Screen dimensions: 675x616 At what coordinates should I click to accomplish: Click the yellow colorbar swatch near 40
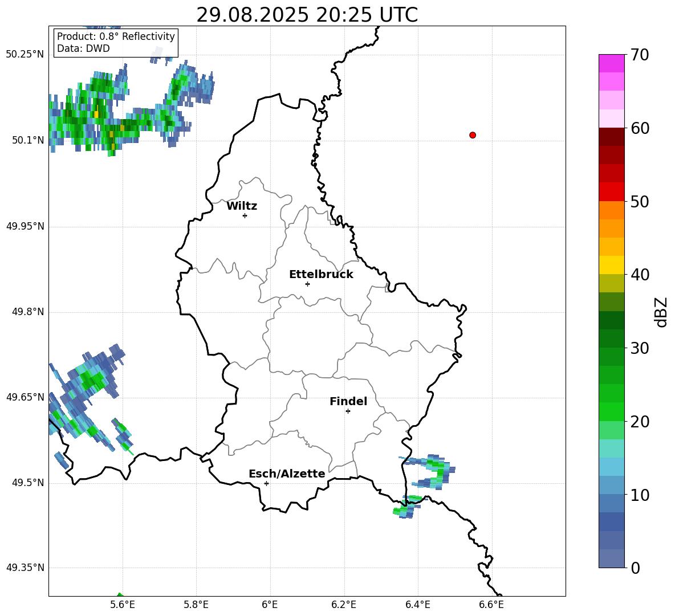[612, 265]
